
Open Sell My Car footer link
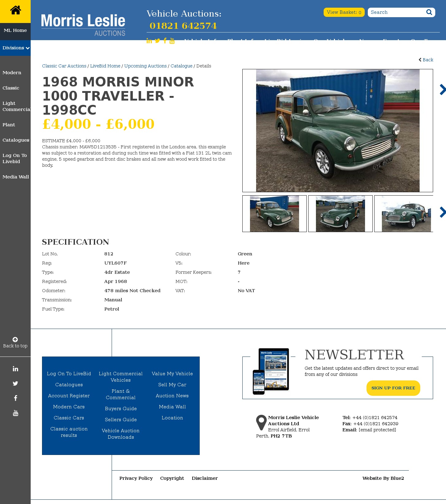pos(172,385)
